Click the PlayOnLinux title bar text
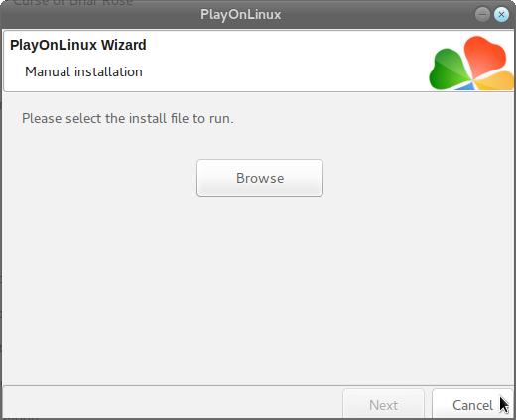The width and height of the screenshot is (516, 420). (240, 15)
